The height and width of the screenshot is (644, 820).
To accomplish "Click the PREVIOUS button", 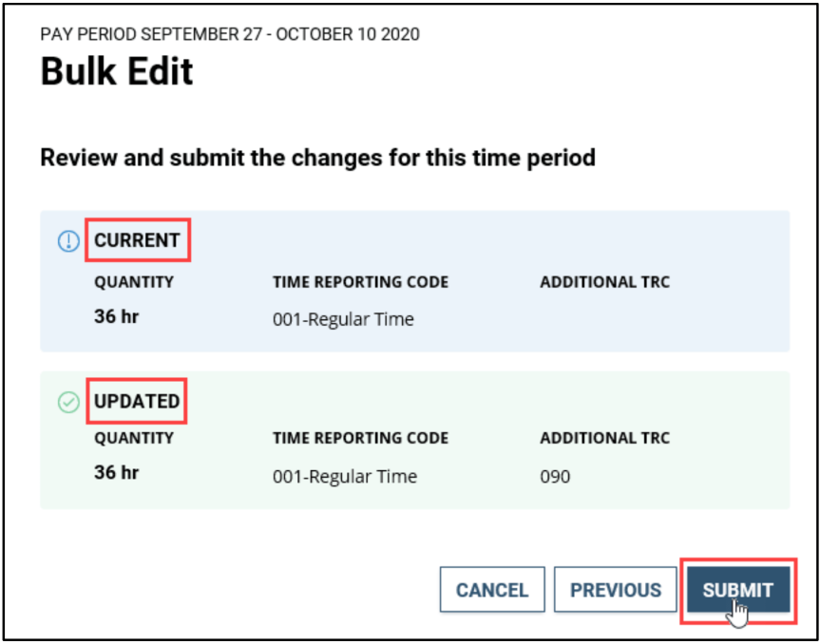I will (615, 589).
